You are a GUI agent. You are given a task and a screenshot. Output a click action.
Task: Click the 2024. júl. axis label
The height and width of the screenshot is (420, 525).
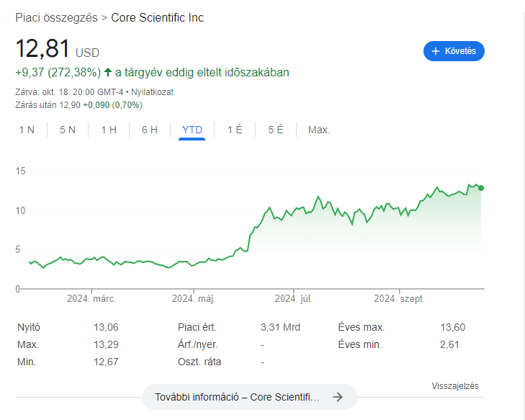click(294, 298)
